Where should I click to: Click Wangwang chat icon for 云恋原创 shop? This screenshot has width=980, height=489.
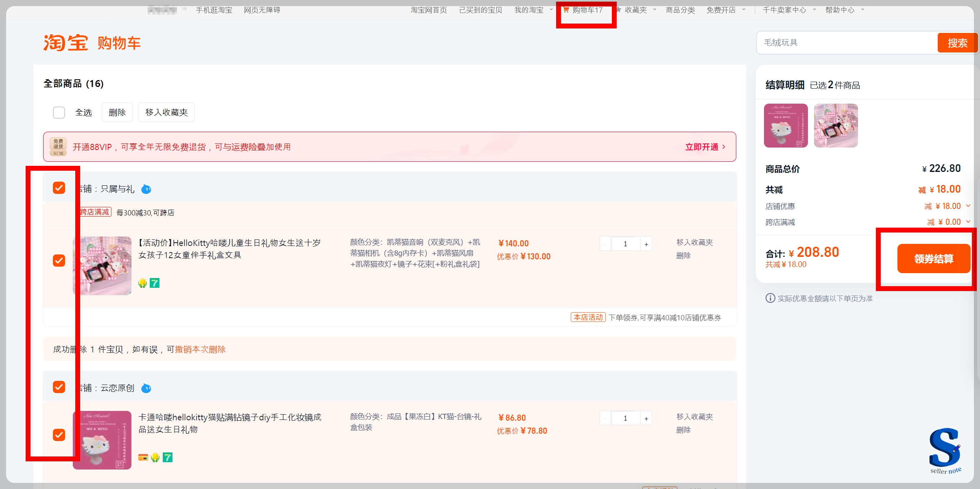pyautogui.click(x=146, y=388)
